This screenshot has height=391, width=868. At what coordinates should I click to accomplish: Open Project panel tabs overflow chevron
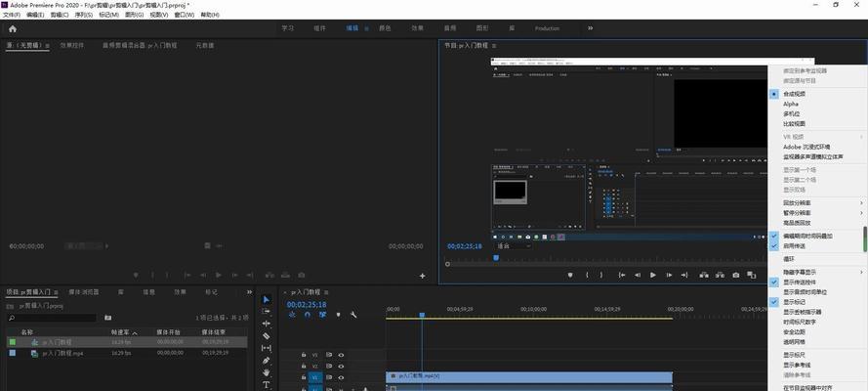pyautogui.click(x=250, y=292)
